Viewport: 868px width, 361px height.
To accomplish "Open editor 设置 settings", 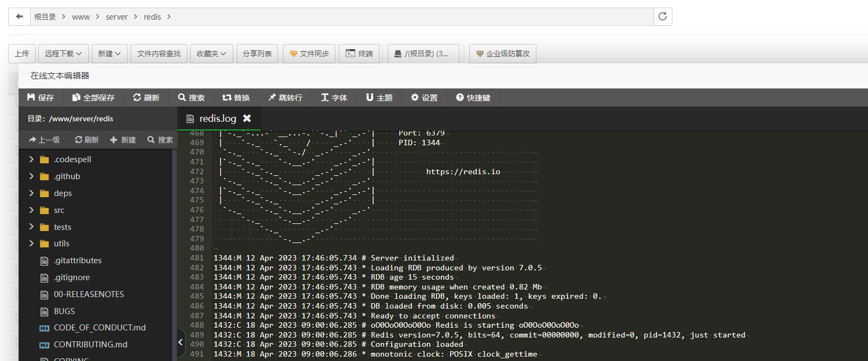I will (x=424, y=97).
